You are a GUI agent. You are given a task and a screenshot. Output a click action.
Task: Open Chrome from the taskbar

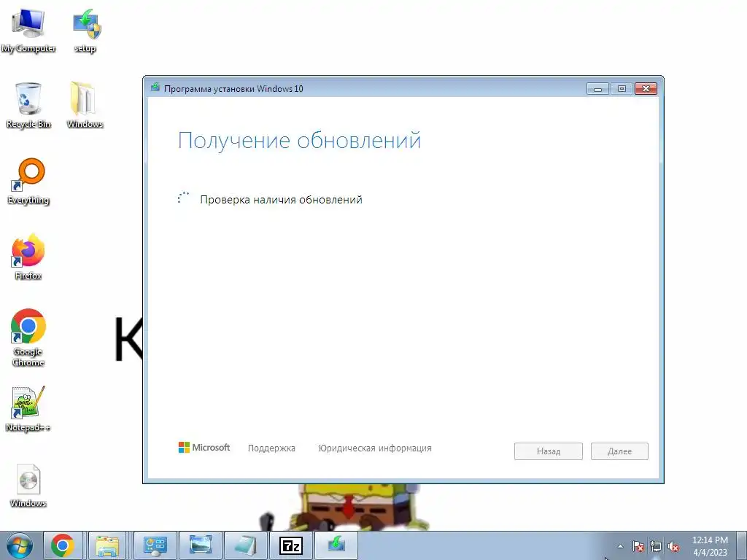coord(63,545)
